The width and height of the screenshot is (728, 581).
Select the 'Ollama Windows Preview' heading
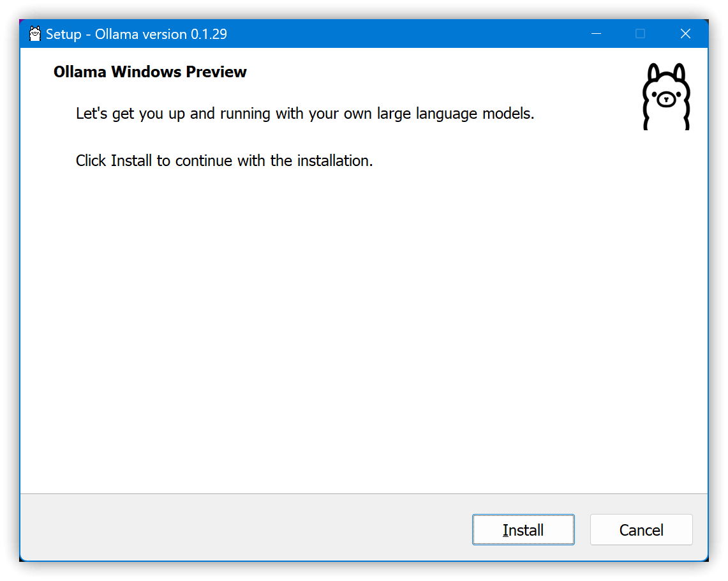pyautogui.click(x=150, y=72)
